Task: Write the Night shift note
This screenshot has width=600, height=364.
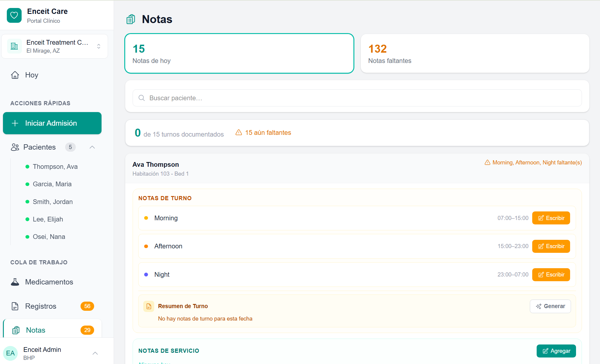Action: tap(551, 275)
